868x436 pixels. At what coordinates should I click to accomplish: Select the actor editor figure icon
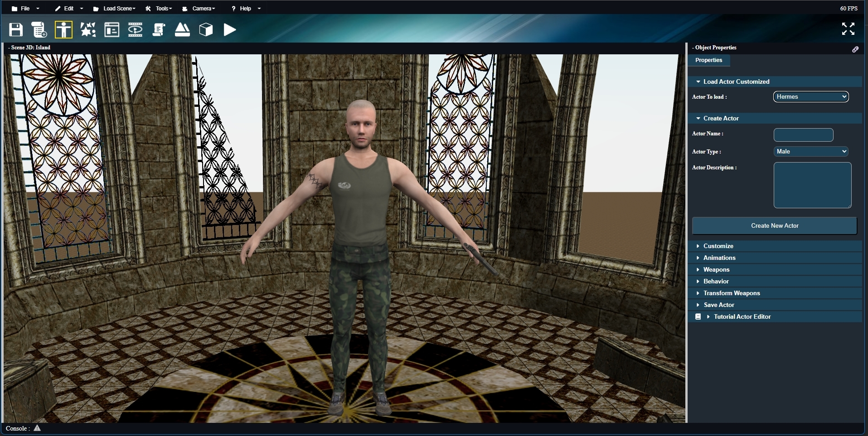click(x=63, y=30)
